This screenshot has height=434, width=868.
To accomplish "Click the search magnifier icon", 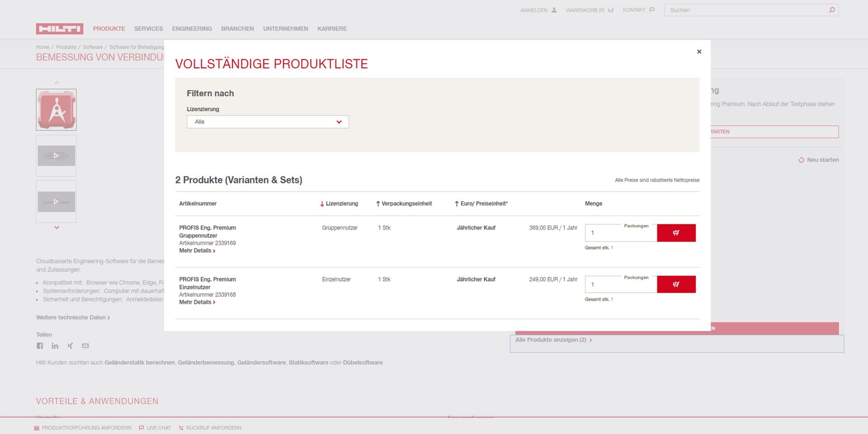I will (x=832, y=10).
